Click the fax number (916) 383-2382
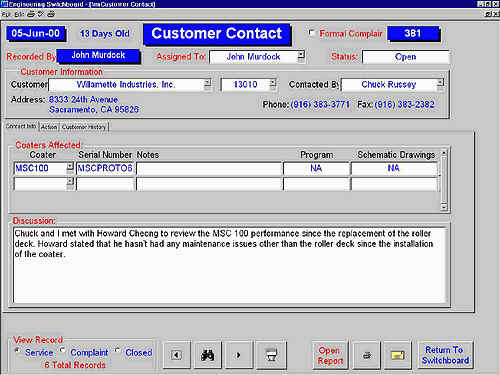Screen dimensions: 500x375 coord(404,105)
